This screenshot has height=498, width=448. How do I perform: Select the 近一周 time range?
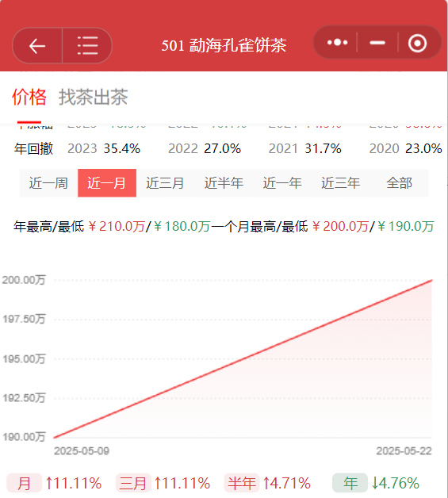[48, 183]
